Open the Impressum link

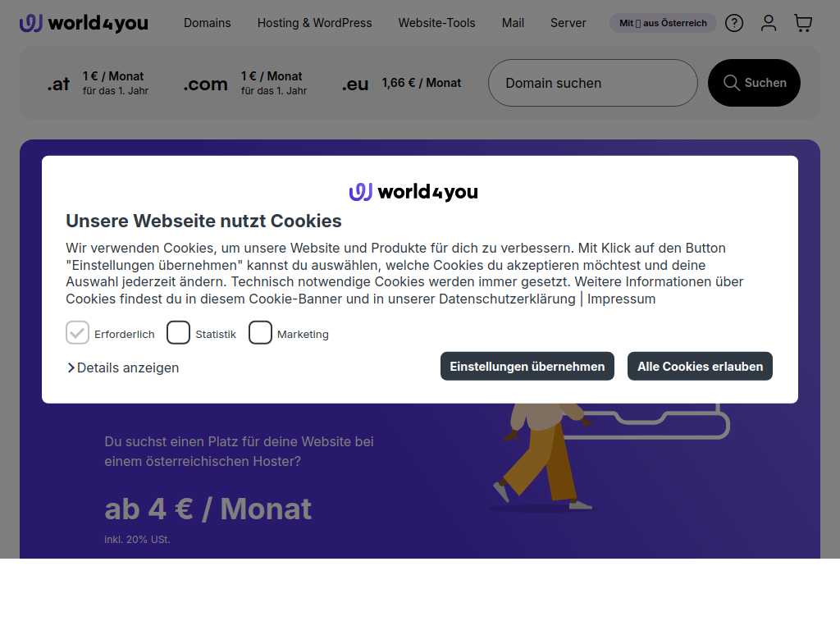coord(621,299)
